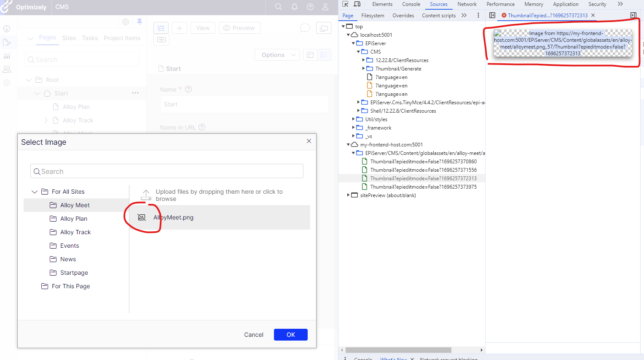Click the broken image thumbnail for AlloyMeet.png
The height and width of the screenshot is (360, 644).
[x=142, y=217]
